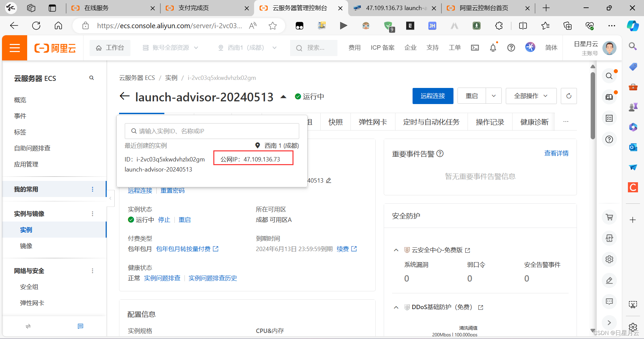Click the Aliyun logo
The image size is (644, 339).
click(55, 48)
